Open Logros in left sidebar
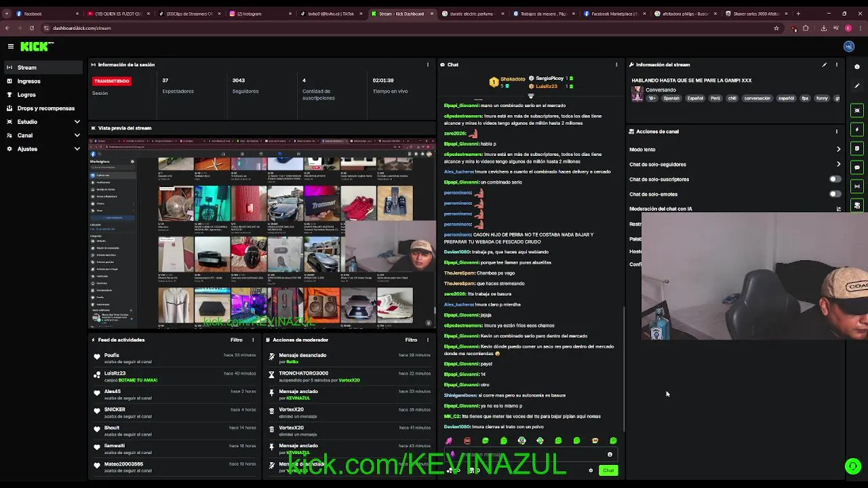The image size is (868, 488). coord(42,94)
